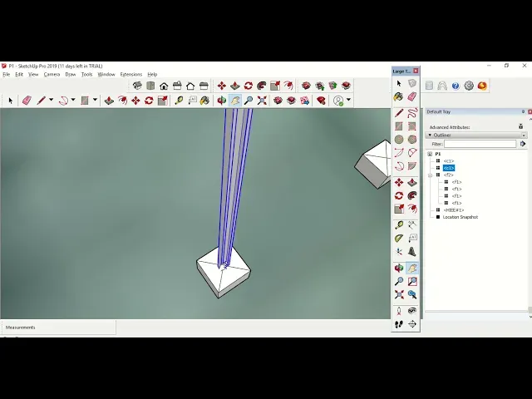Select Location Snapshot in the Outliner
532x399 pixels.
pos(460,217)
